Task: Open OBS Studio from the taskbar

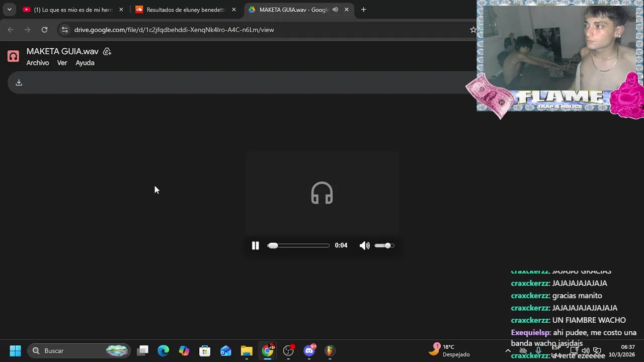Action: [288, 350]
